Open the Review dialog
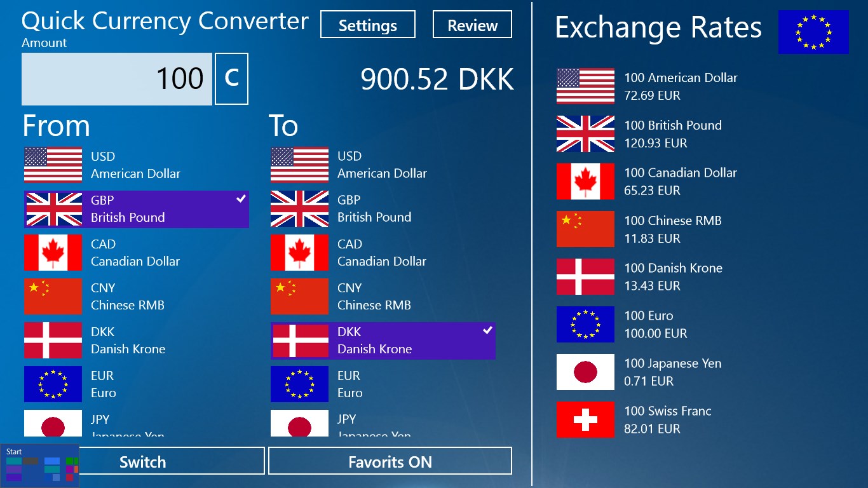This screenshot has width=868, height=488. tap(471, 25)
